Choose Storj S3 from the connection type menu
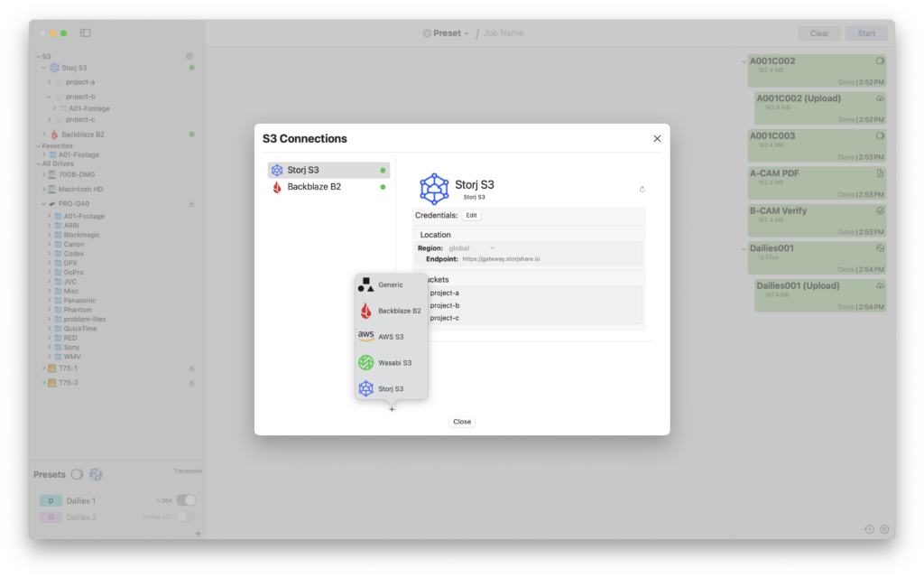 (392, 388)
